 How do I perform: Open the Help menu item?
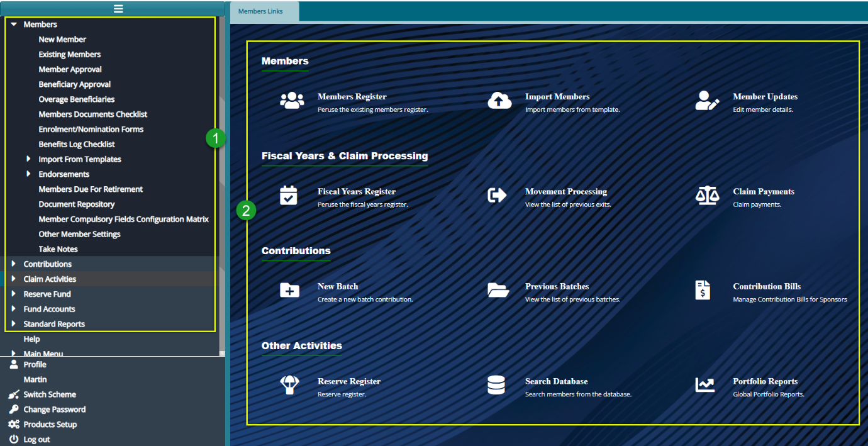31,339
